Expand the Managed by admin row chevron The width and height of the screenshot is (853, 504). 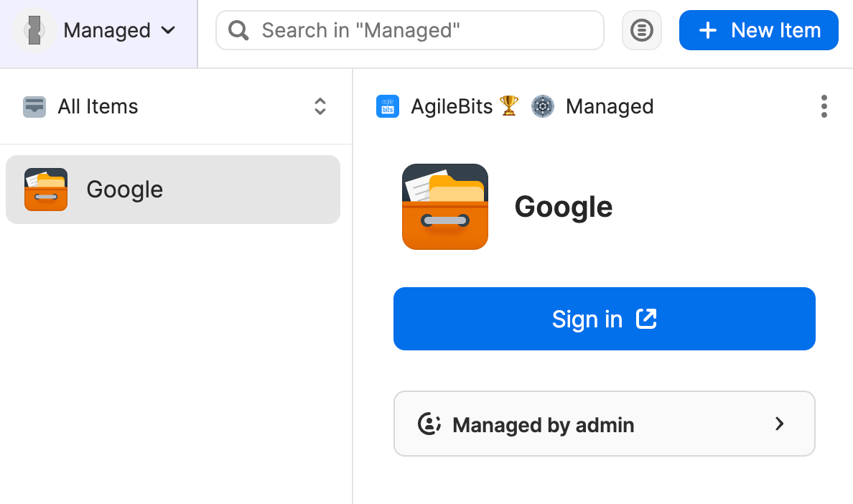point(779,424)
